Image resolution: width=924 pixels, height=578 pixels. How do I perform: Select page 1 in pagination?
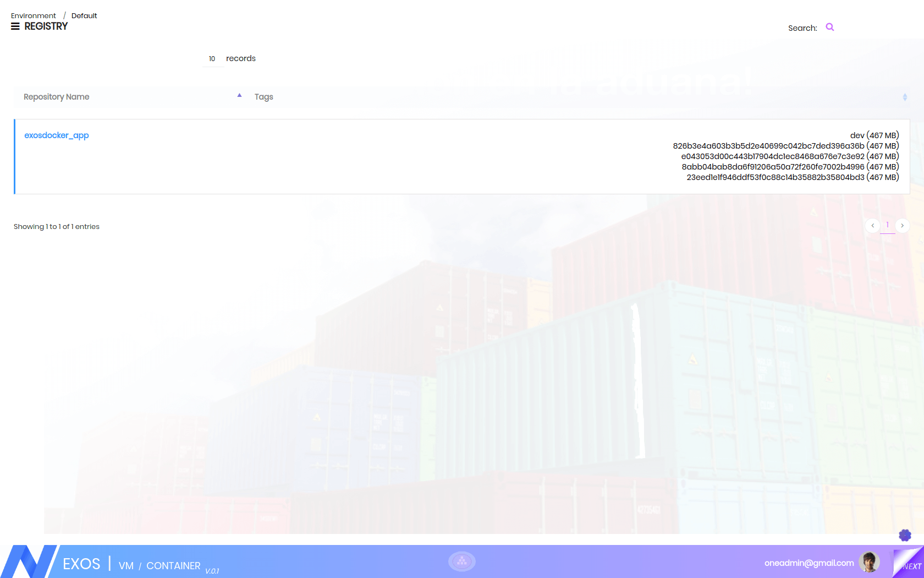887,225
